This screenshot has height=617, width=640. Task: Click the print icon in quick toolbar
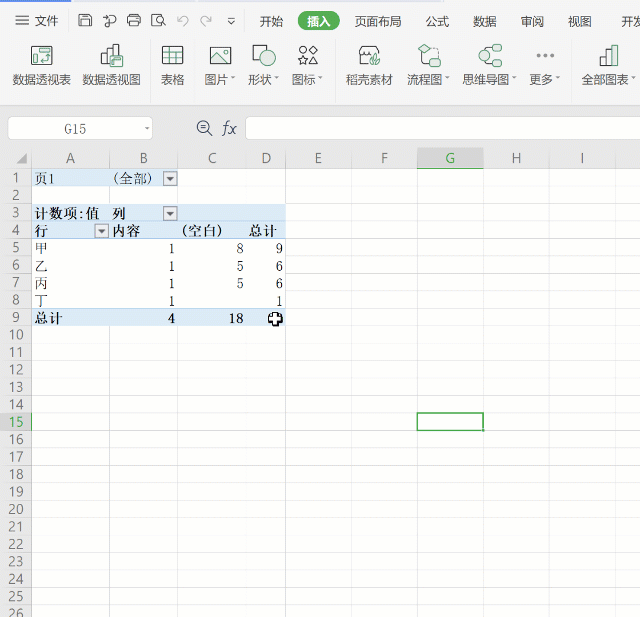[x=134, y=20]
